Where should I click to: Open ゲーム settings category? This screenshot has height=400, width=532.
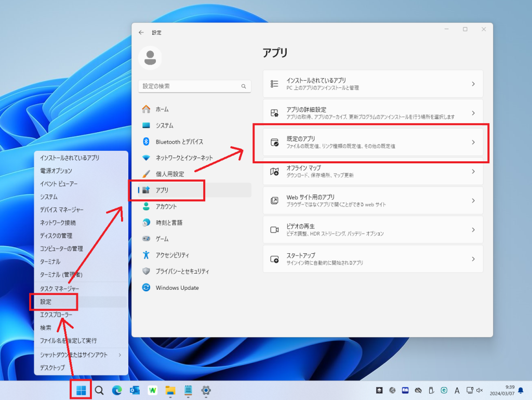[195, 239]
